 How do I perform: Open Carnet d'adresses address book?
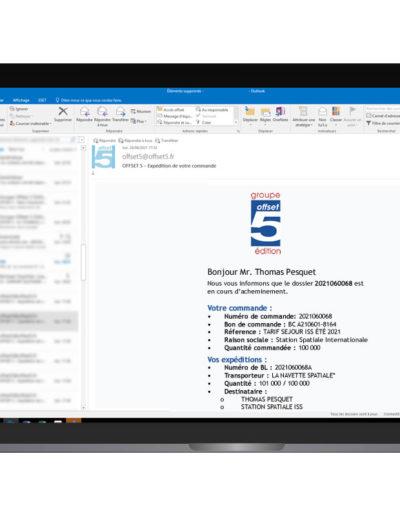click(383, 116)
